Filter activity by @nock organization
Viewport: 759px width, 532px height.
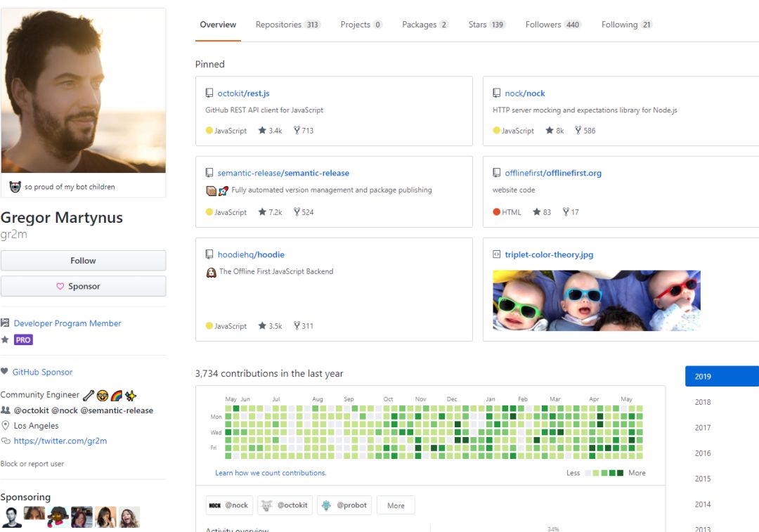[x=229, y=505]
